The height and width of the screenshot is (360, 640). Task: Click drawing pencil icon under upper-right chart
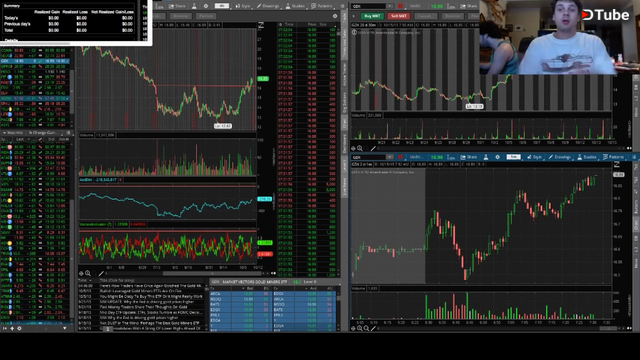click(373, 149)
